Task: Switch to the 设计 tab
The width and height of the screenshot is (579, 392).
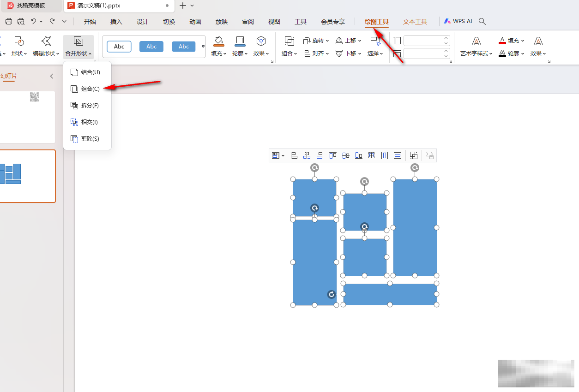Action: (x=143, y=22)
